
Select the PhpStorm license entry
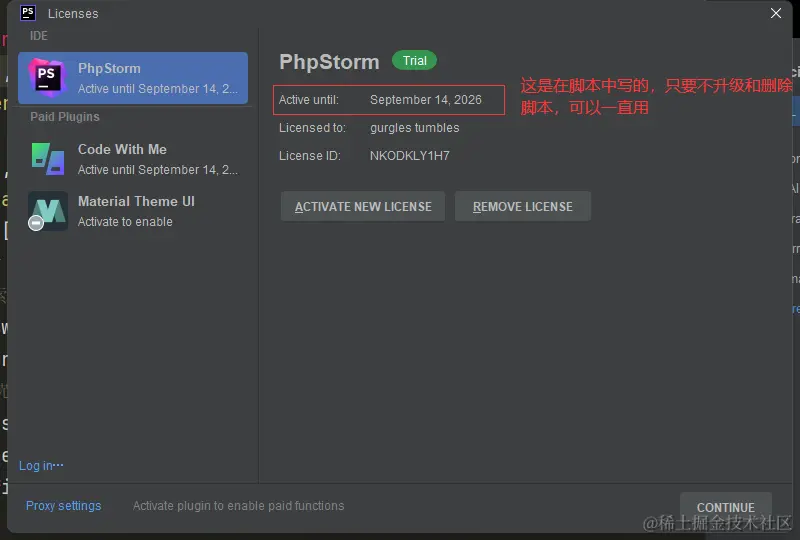pyautogui.click(x=133, y=78)
